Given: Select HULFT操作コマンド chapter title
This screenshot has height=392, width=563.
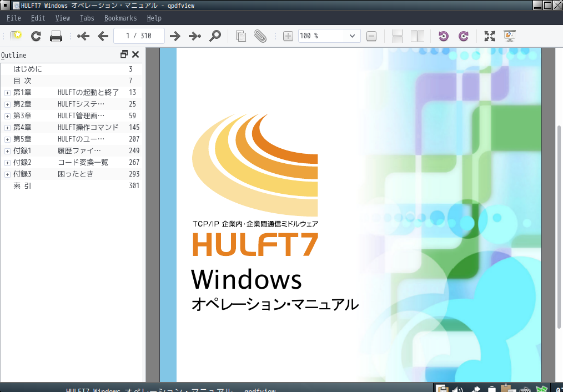Looking at the screenshot, I should pos(88,128).
